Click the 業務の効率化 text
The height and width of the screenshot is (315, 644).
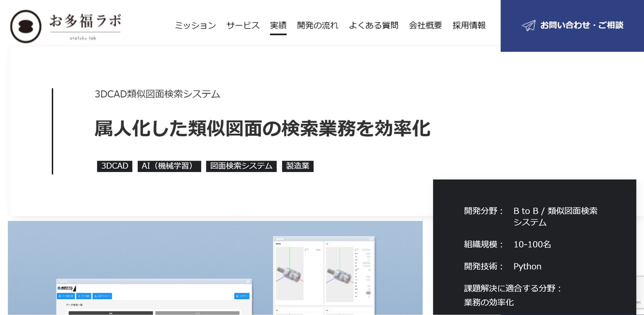click(489, 302)
